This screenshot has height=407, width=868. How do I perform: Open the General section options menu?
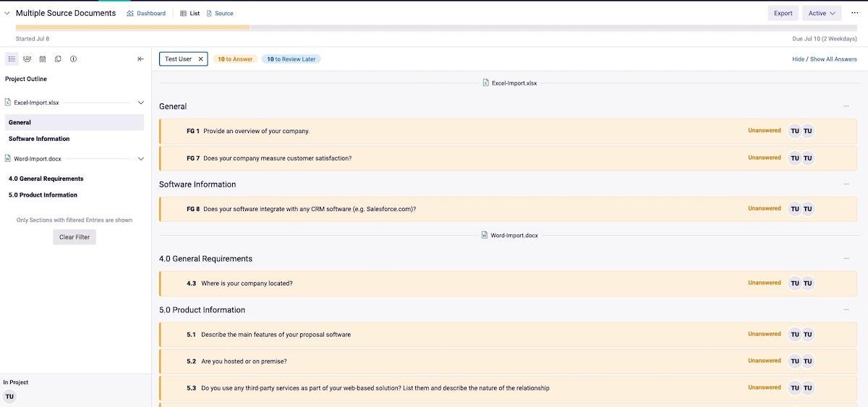pyautogui.click(x=846, y=106)
